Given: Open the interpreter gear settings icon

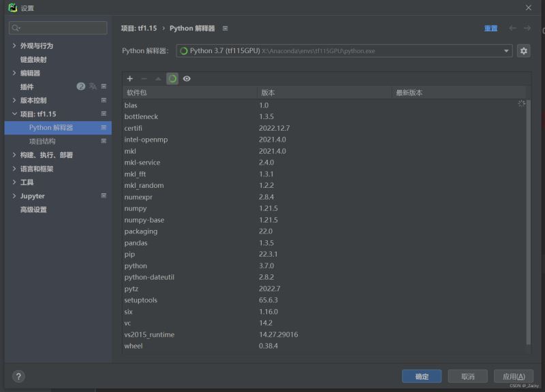Looking at the screenshot, I should click(523, 51).
